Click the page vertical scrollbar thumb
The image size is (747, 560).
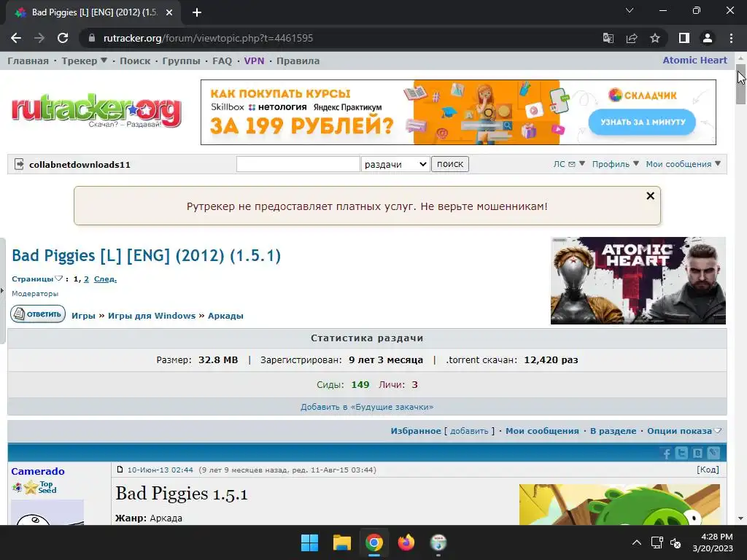tap(741, 85)
